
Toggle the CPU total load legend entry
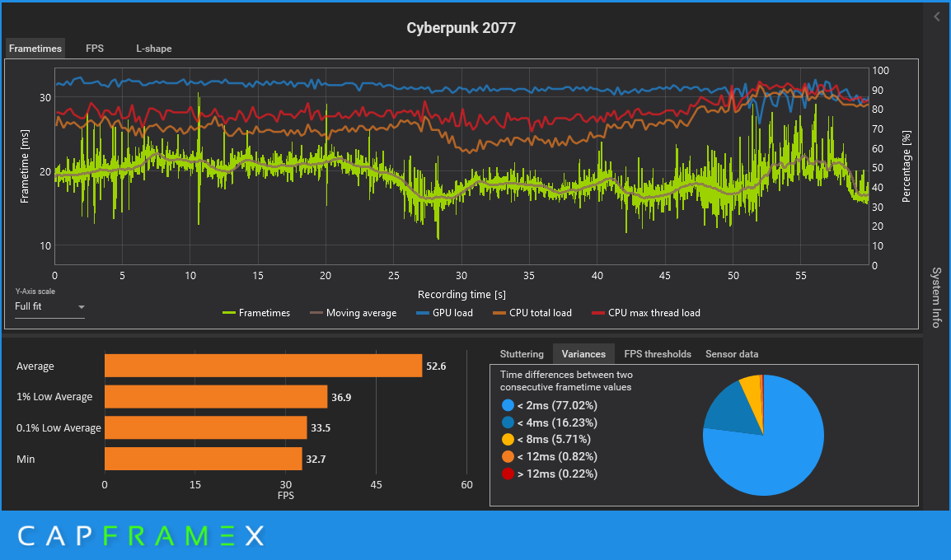532,313
